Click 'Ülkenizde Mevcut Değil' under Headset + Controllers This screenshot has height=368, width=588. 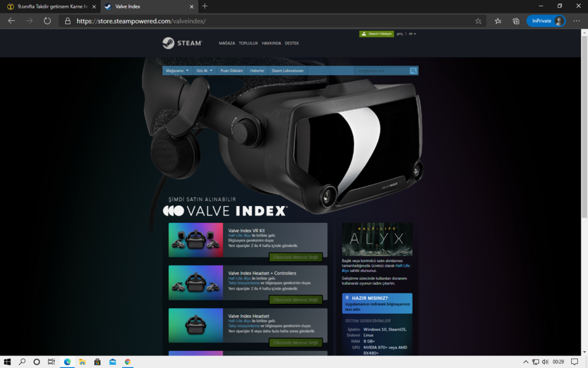tap(296, 300)
